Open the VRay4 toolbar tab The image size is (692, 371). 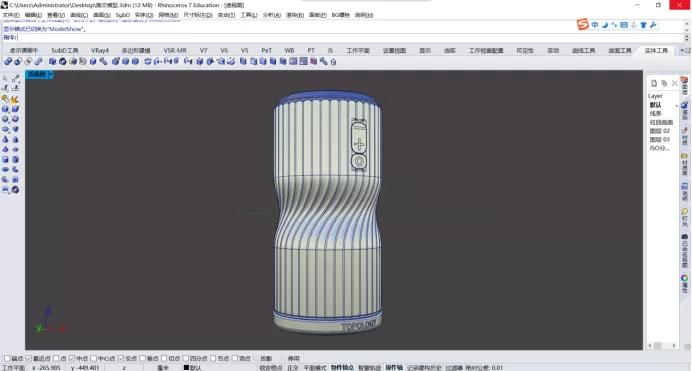coord(100,51)
